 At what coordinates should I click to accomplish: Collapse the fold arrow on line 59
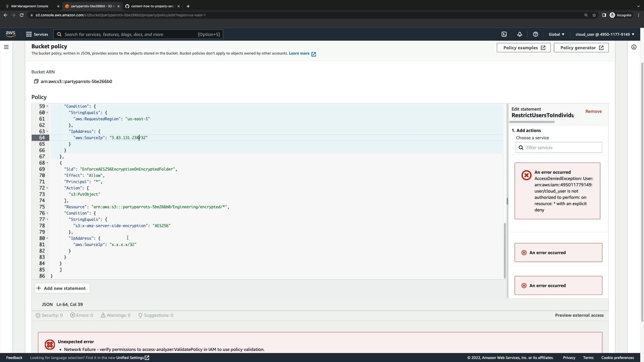pos(47,106)
